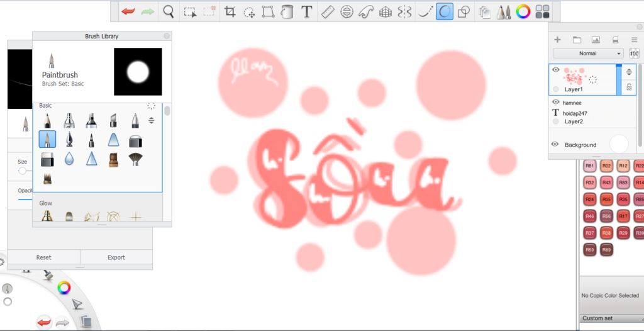This screenshot has height=331, width=644.
Task: Pick the Marker brush in Basic set
Action: (91, 120)
